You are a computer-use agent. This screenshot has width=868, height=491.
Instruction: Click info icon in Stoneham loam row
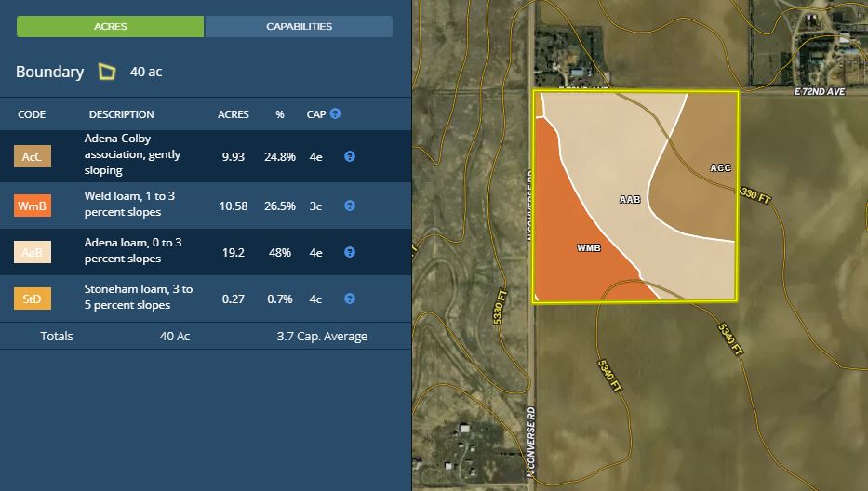tap(350, 299)
